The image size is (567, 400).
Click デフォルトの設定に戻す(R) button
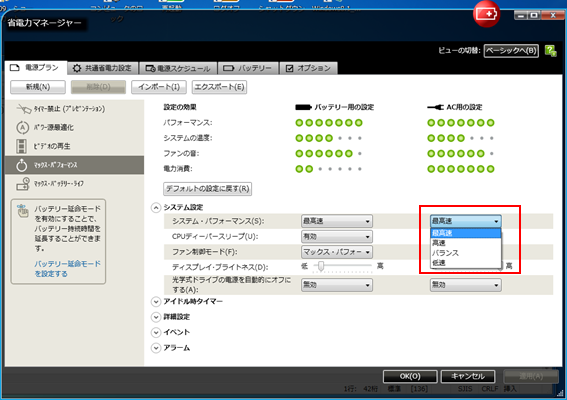[208, 189]
